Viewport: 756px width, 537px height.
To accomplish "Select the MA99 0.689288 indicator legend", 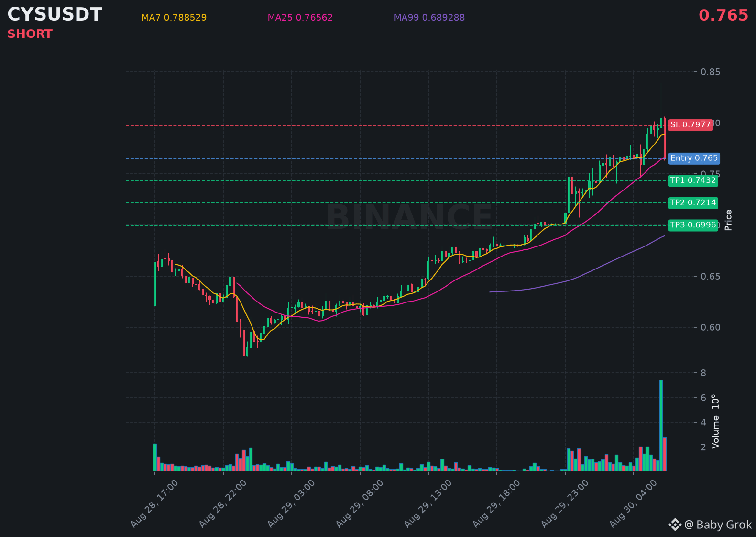I will point(429,18).
